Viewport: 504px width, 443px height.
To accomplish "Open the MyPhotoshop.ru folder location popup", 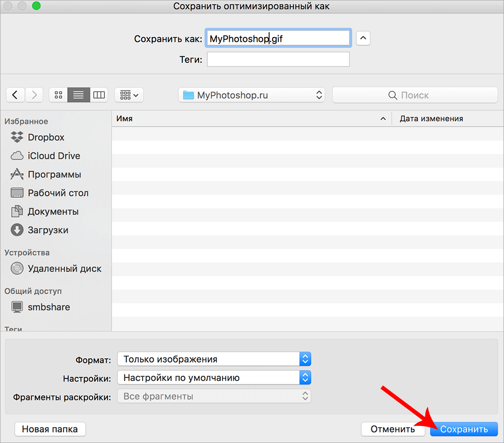I will (251, 95).
